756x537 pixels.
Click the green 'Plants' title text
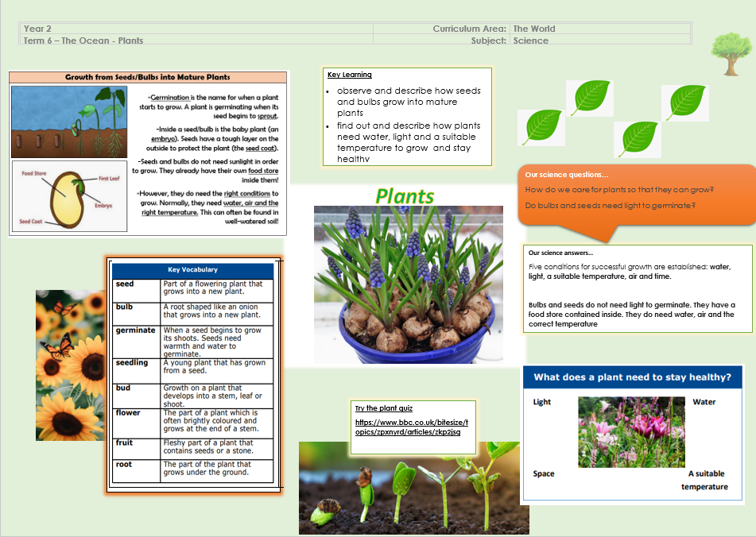(405, 195)
